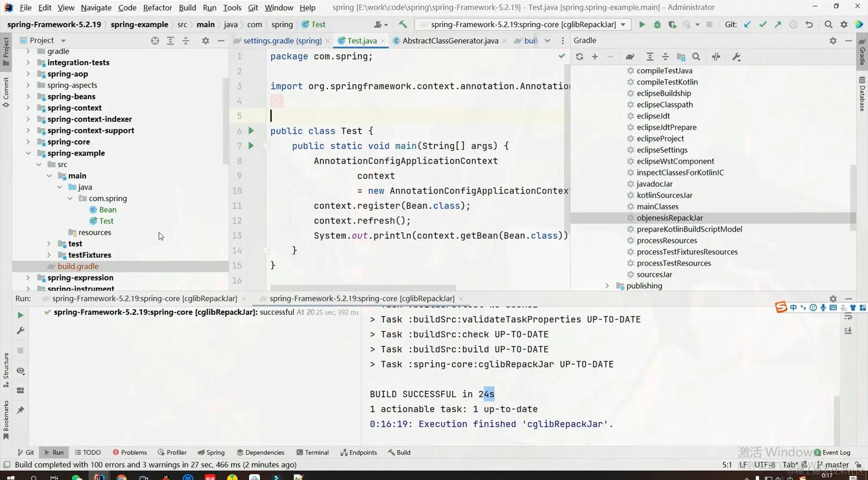Expand all in Gradle panel
868x480 pixels.
pyautogui.click(x=650, y=57)
